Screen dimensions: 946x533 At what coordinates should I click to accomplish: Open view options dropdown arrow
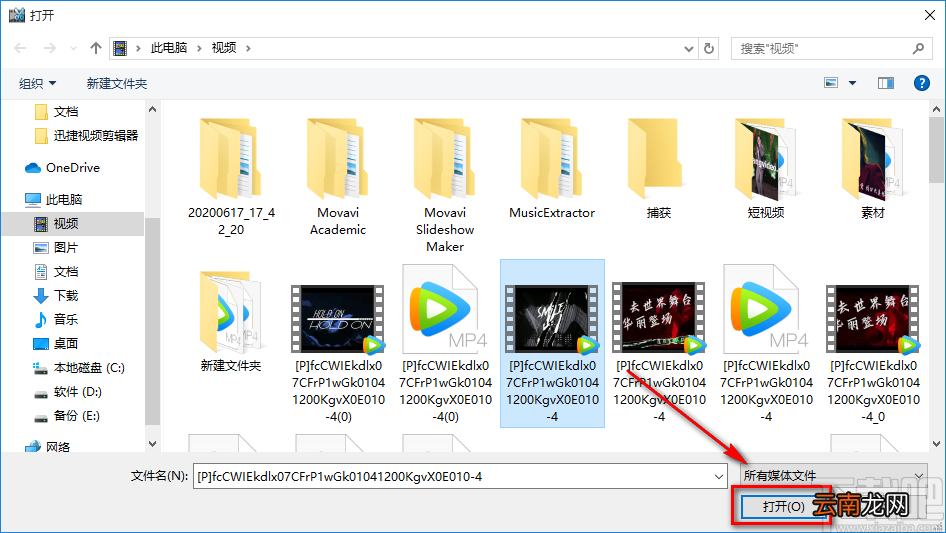click(x=852, y=83)
